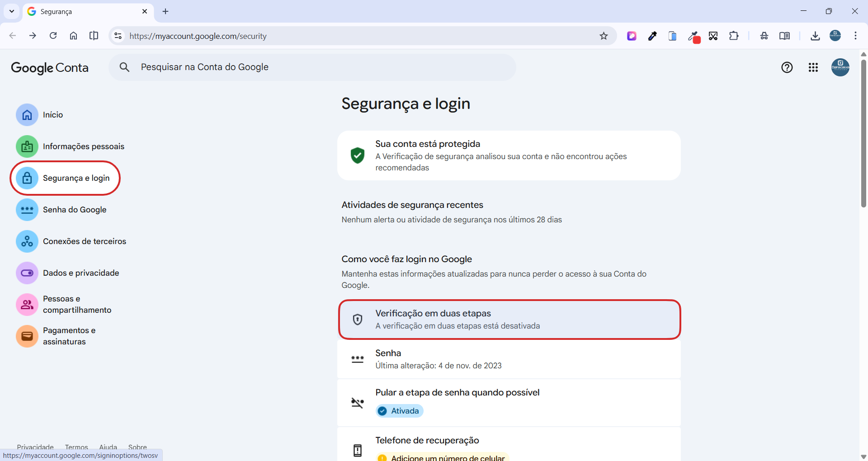Select Dados e privacidade in the sidebar

(81, 273)
